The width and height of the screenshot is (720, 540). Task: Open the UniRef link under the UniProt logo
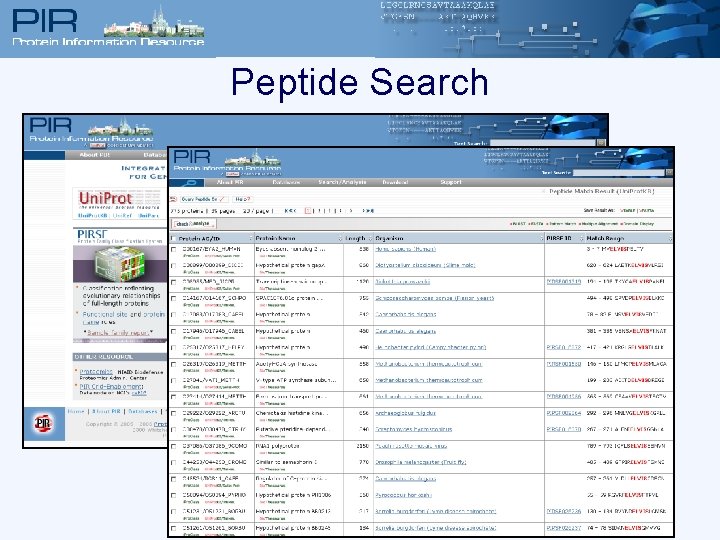[x=122, y=215]
